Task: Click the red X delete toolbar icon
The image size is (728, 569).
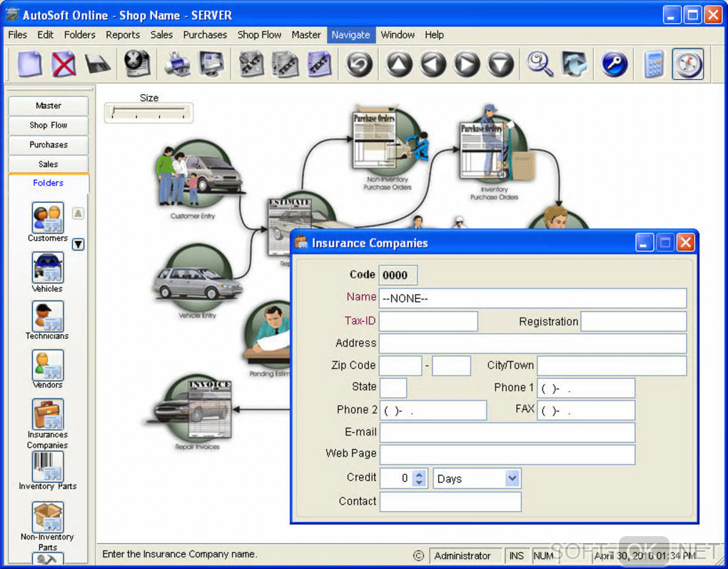Action: pos(64,64)
